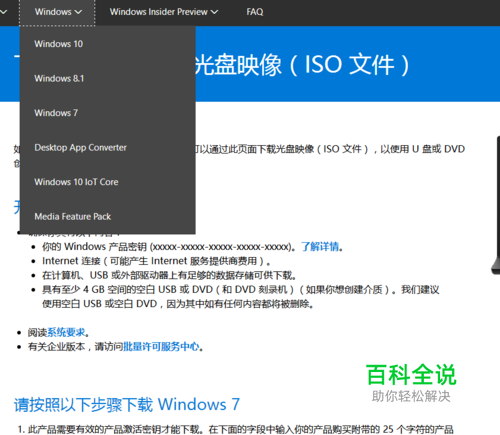This screenshot has width=500, height=435.
Task: Open the 系统要求 link
Action: [x=66, y=332]
